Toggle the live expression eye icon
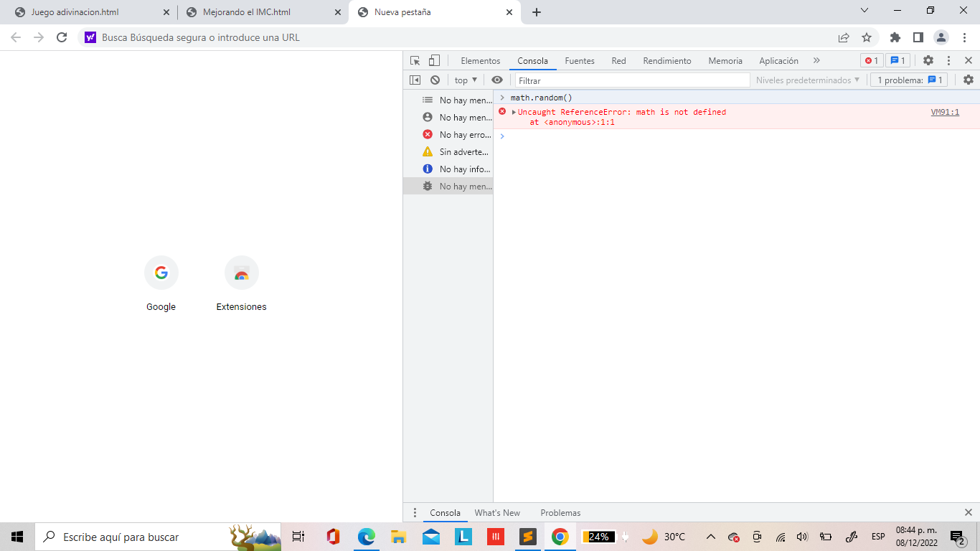Screen dimensions: 980x551 click(x=497, y=80)
